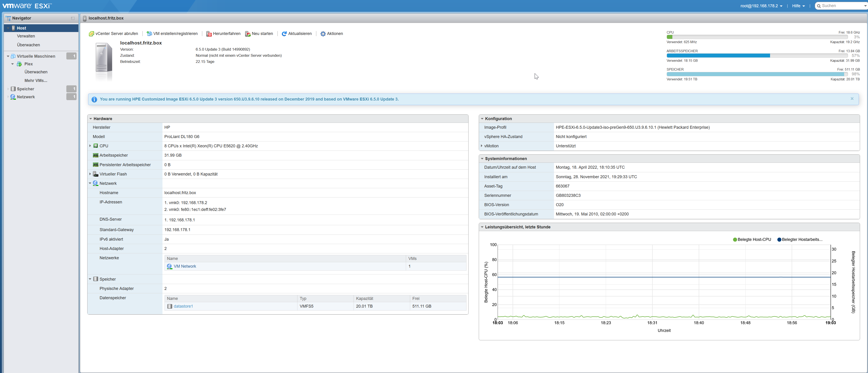The height and width of the screenshot is (373, 868).
Task: Collapse the Leistungsübersicht panel
Action: tap(482, 227)
